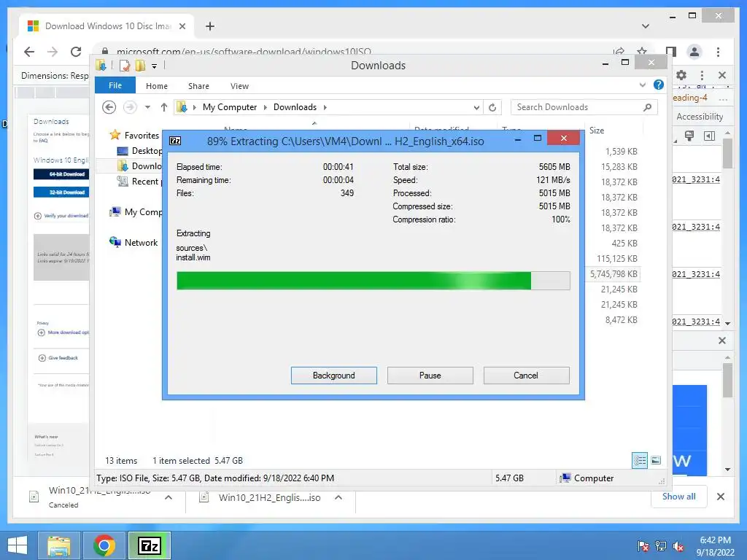Select Network in the navigation pane
This screenshot has height=560, width=747.
[x=134, y=242]
